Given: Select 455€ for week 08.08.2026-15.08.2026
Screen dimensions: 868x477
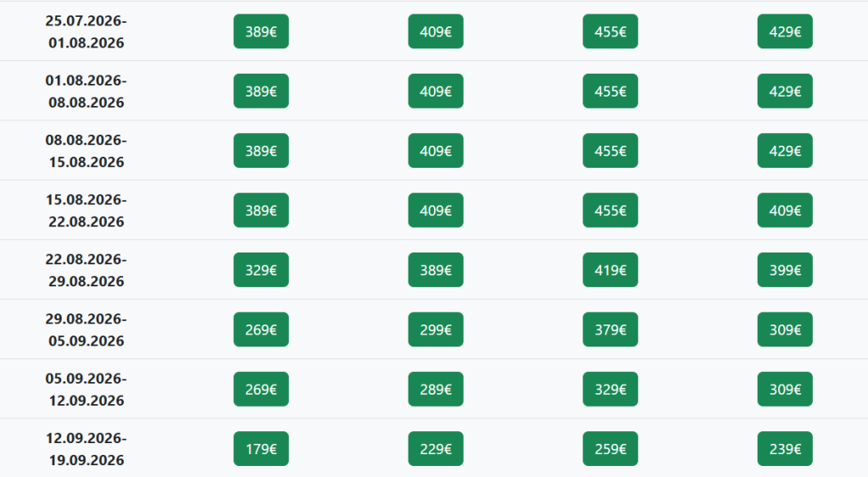Looking at the screenshot, I should coord(610,151).
